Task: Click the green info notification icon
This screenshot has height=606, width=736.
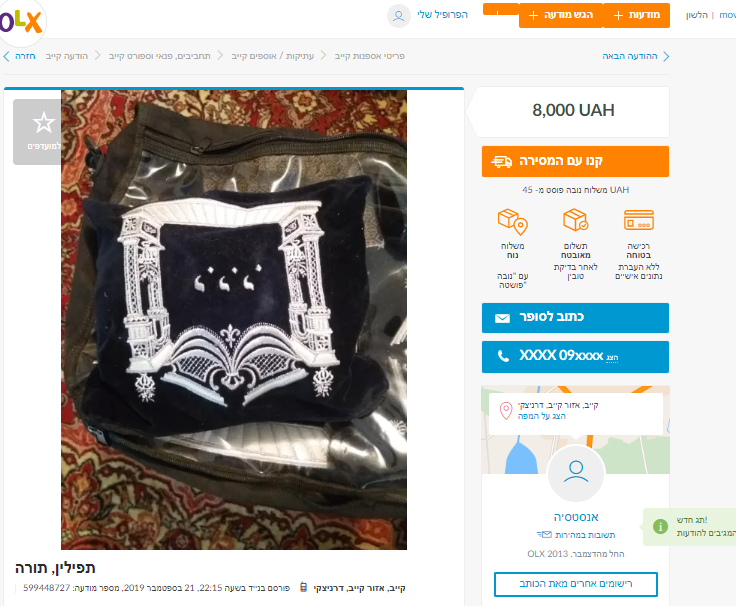Action: coord(660,526)
